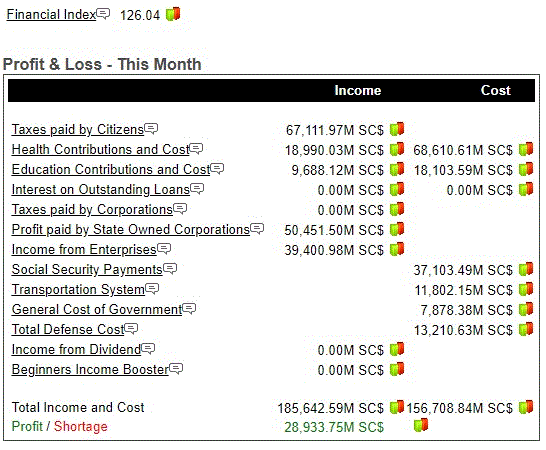
Task: Click the comment icon after Taxes paid by Citizens
Action: tap(151, 129)
